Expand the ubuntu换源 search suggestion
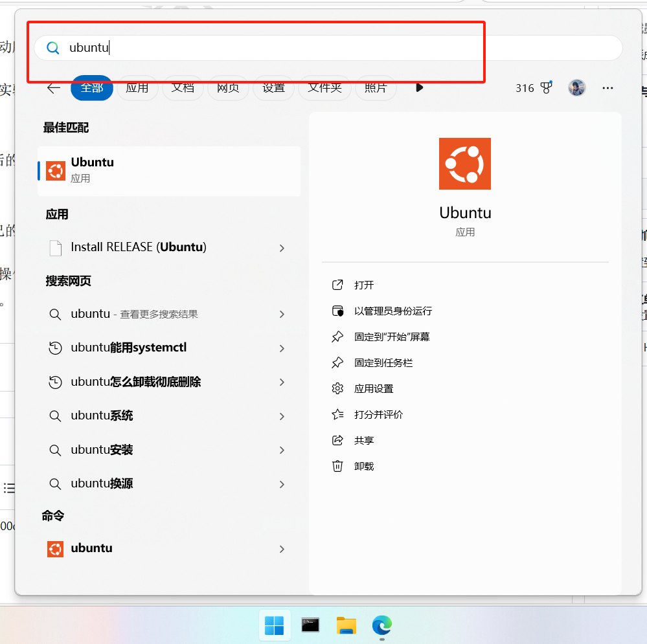 coord(282,484)
